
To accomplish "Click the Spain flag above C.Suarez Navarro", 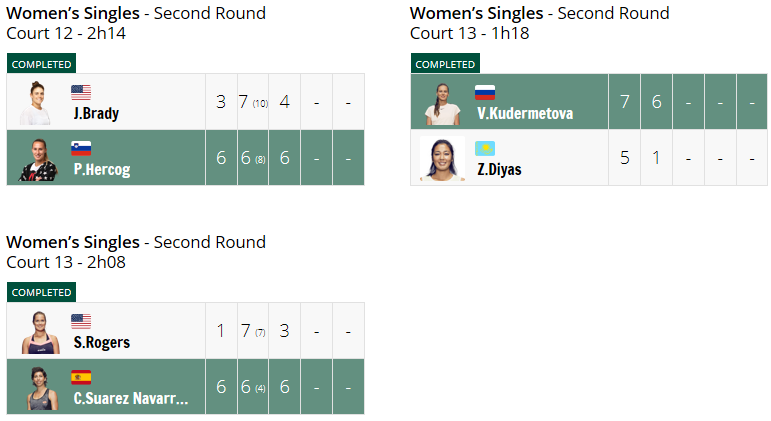I will tap(81, 378).
